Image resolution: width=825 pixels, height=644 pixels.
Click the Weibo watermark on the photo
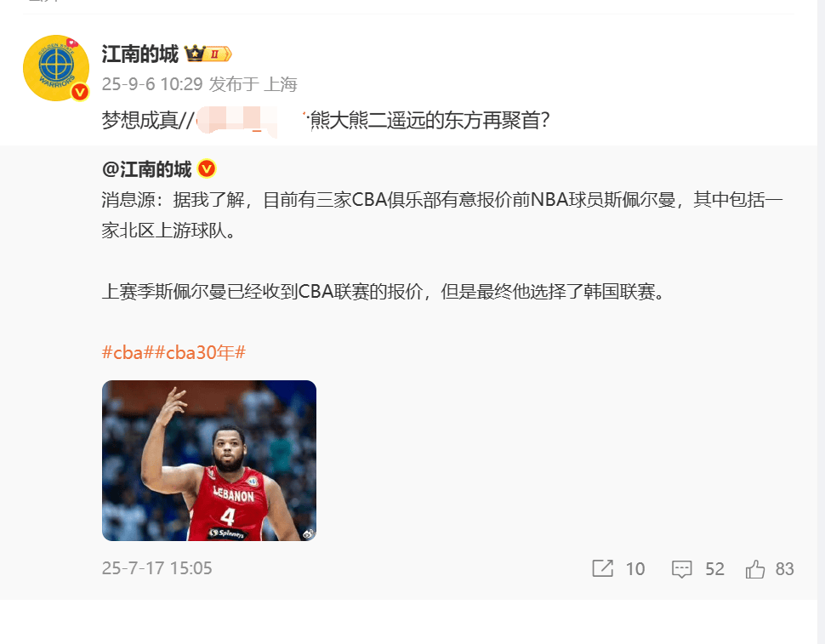(308, 533)
